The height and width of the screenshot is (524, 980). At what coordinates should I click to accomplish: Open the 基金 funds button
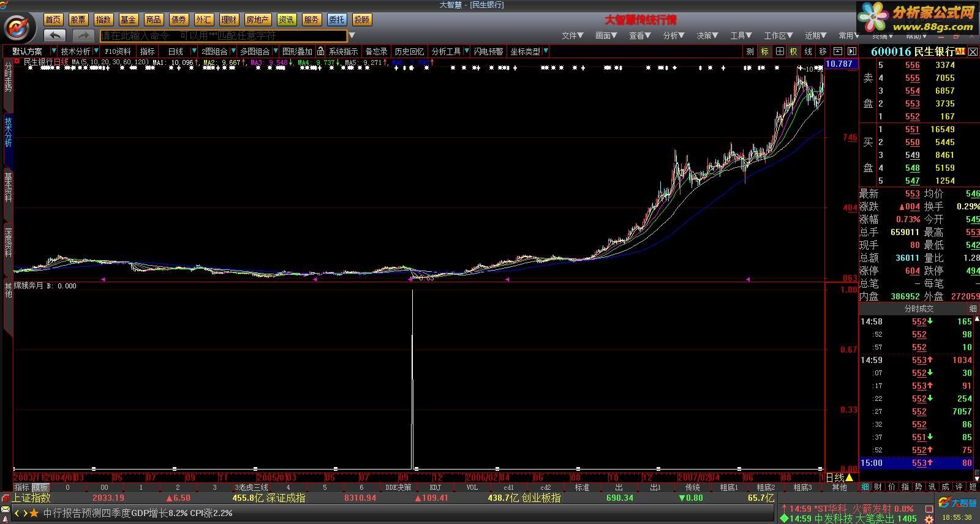tap(129, 20)
